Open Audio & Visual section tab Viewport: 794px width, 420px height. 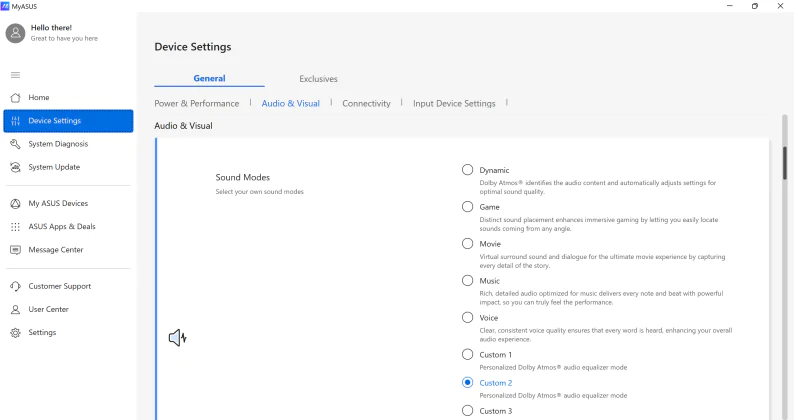point(291,103)
